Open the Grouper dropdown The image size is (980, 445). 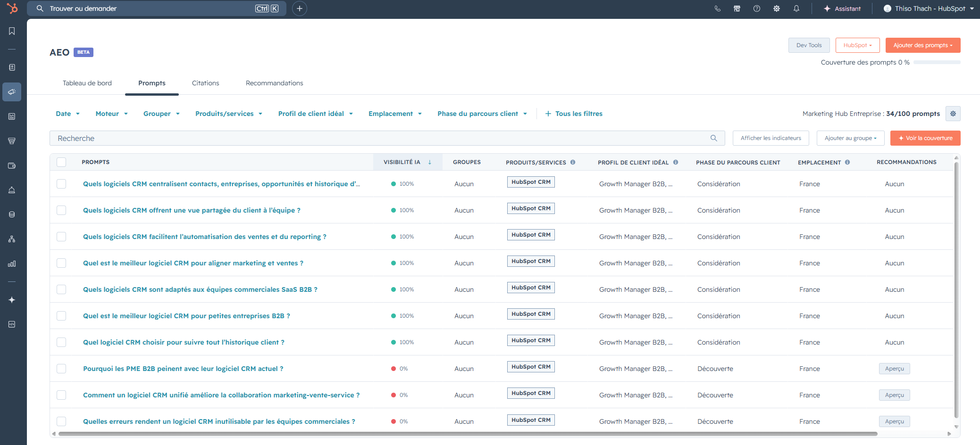(x=161, y=114)
